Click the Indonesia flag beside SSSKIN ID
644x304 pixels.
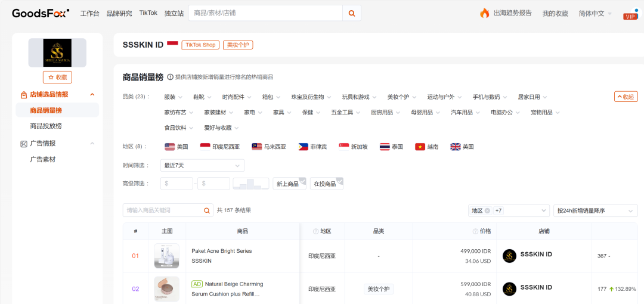[172, 44]
